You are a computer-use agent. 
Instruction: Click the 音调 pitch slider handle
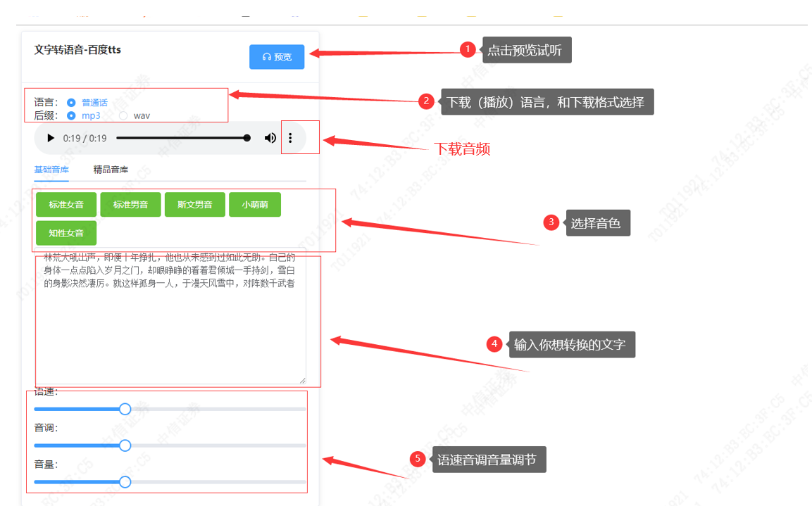coord(125,445)
